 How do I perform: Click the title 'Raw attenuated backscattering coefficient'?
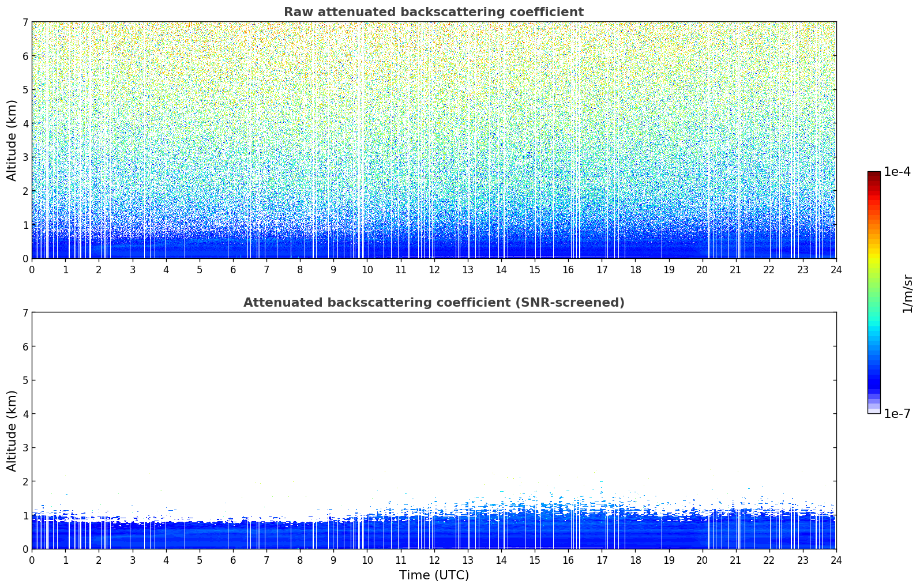(434, 12)
